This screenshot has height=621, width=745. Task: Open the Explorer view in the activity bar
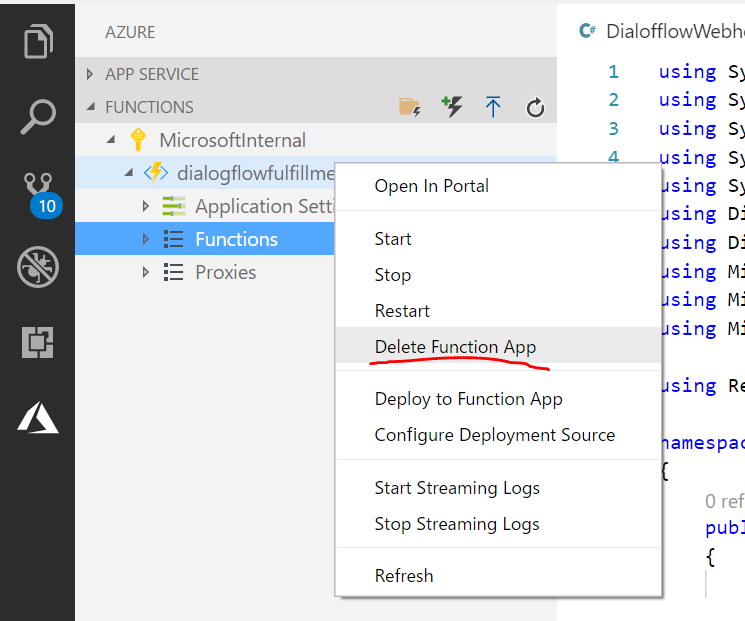point(38,41)
